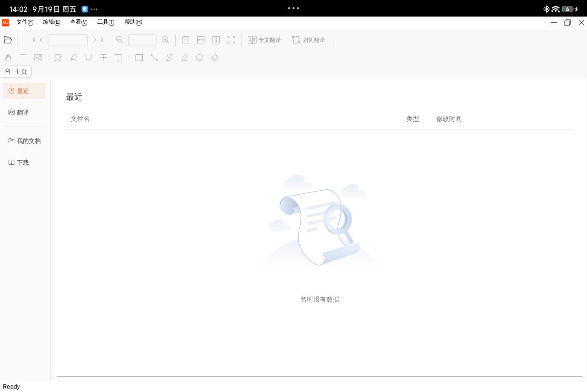Select the rectangle shape tool

tap(139, 58)
